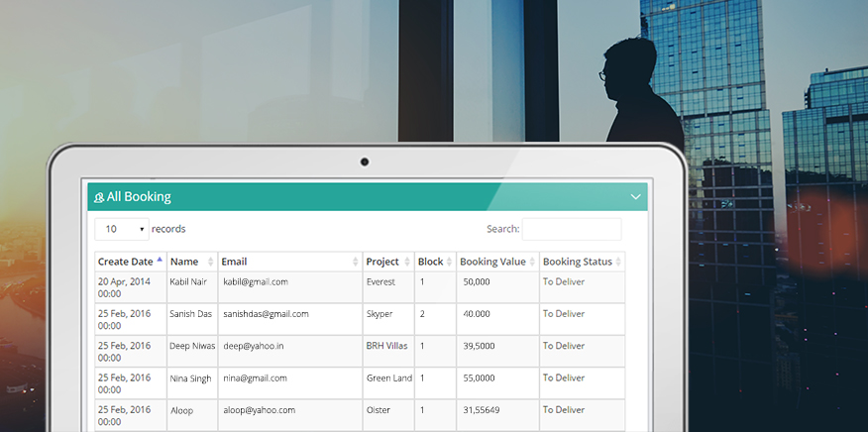The height and width of the screenshot is (432, 868).
Task: Select the BRH Villas project cell
Action: click(388, 351)
